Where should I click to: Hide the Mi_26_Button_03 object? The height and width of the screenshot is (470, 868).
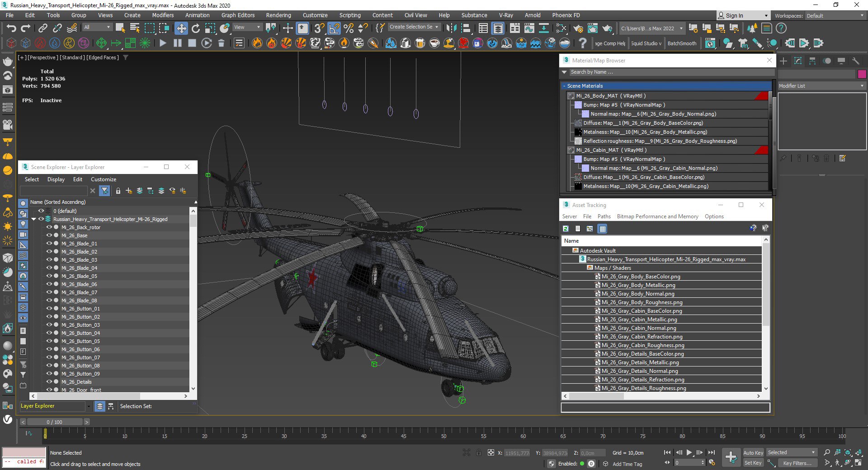pyautogui.click(x=49, y=325)
